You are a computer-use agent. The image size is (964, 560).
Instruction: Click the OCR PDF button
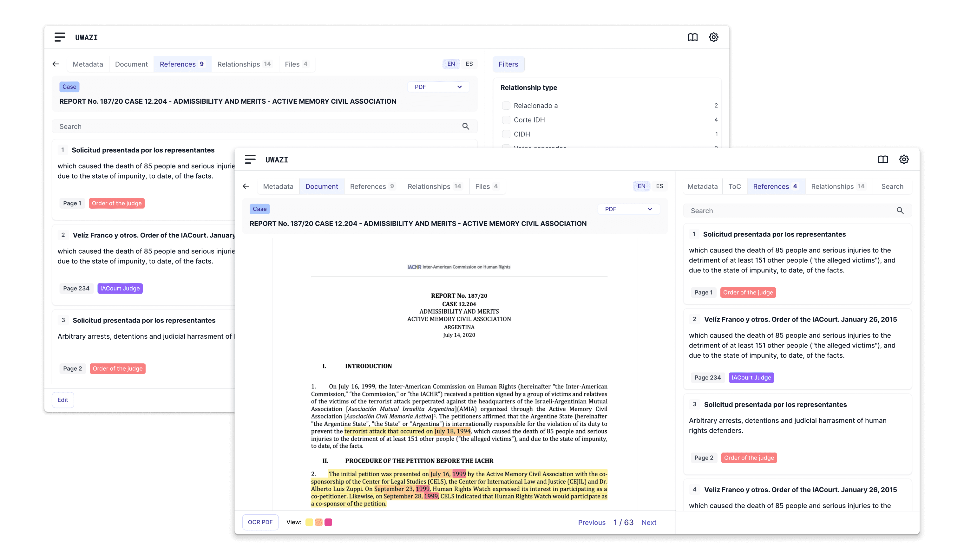click(260, 522)
